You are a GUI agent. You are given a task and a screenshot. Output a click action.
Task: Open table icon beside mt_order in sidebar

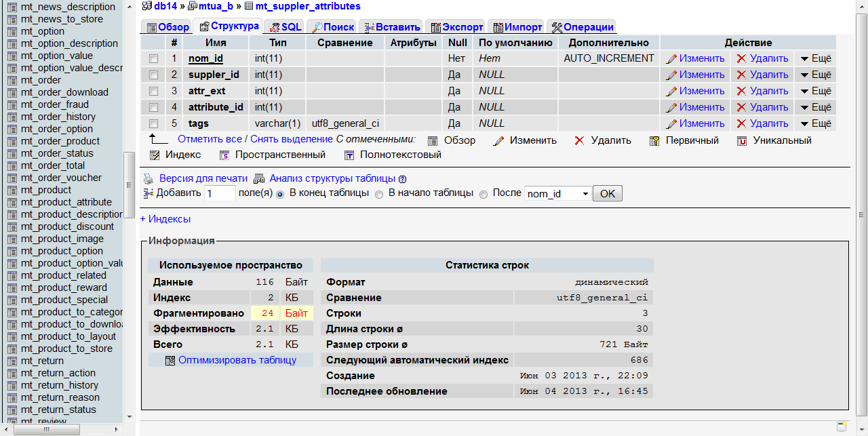pos(12,80)
